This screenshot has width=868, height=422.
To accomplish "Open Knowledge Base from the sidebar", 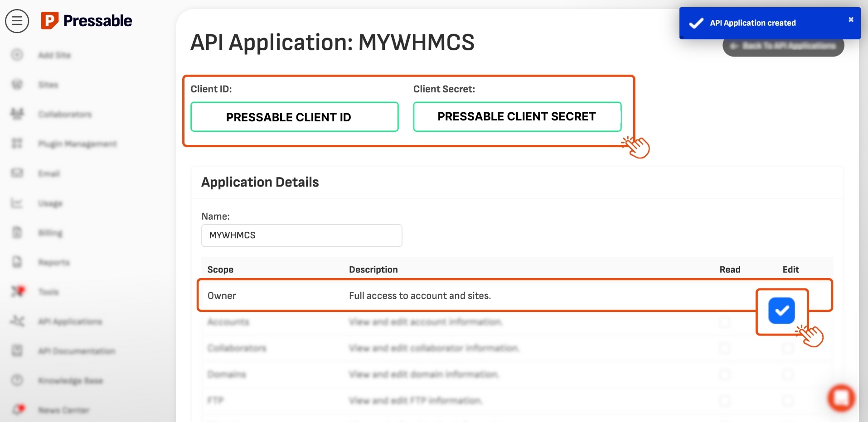I will [x=70, y=381].
